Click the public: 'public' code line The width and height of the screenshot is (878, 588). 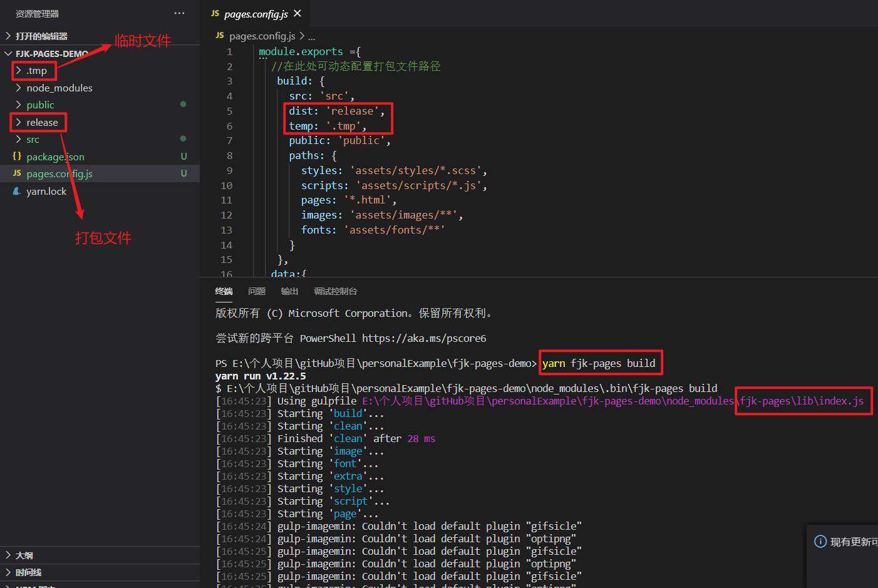(339, 140)
